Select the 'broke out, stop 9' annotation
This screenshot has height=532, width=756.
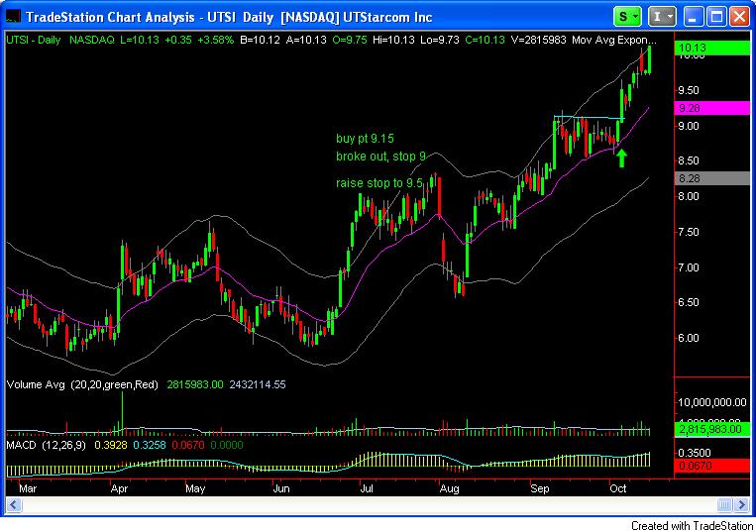[380, 157]
